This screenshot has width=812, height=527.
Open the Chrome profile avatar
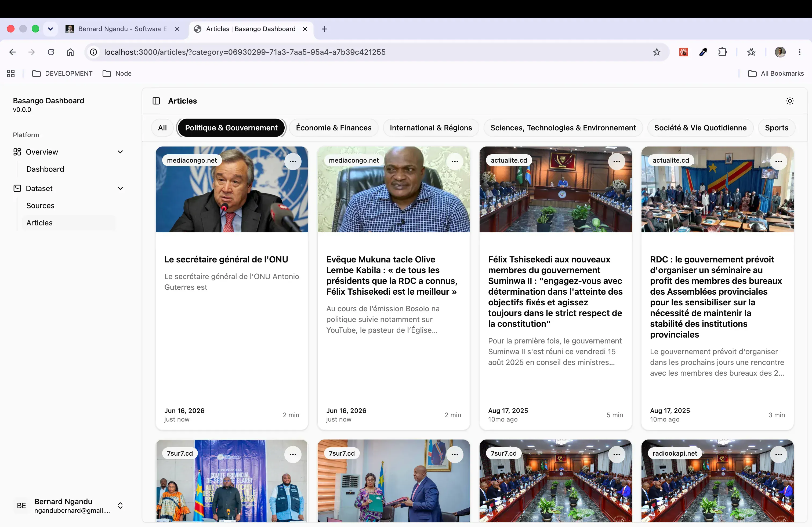[x=780, y=52]
